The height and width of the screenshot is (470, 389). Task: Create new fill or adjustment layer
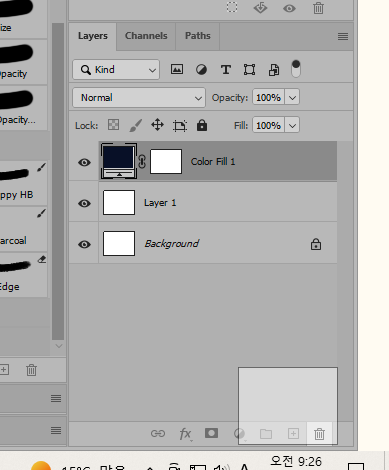239,433
